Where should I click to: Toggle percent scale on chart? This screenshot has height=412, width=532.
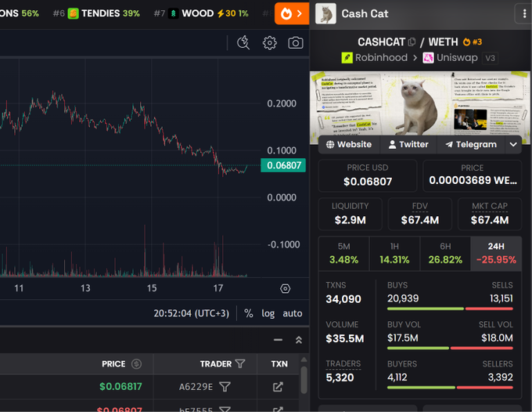[x=248, y=313]
